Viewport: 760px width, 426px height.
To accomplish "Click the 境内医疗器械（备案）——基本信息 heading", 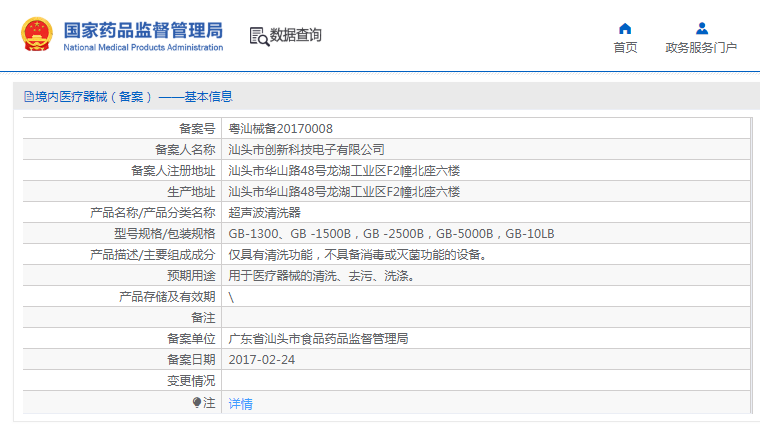I will (134, 97).
